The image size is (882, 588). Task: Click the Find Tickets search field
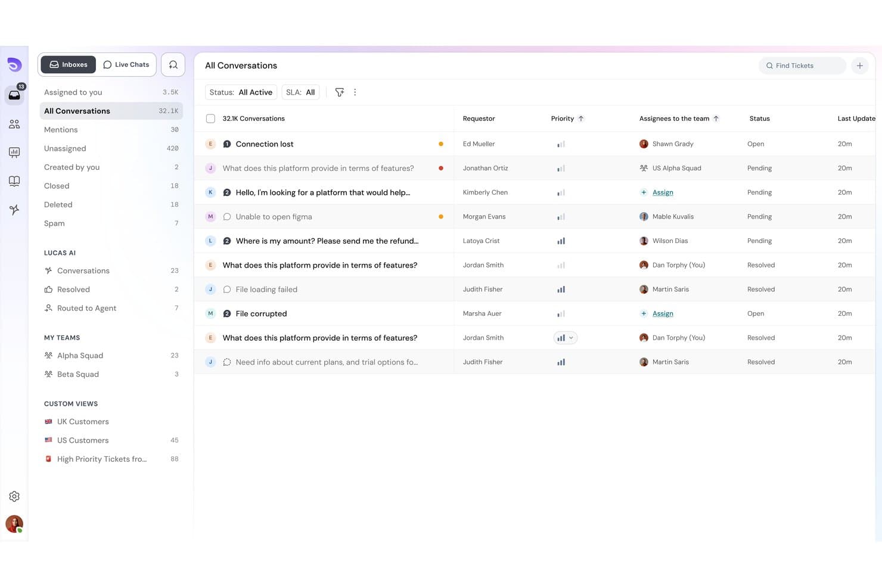tap(802, 66)
